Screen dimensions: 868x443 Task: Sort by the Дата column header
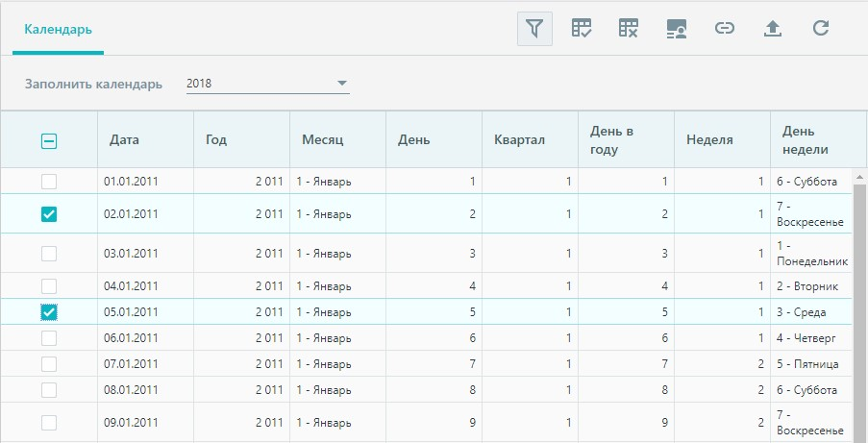(x=124, y=139)
